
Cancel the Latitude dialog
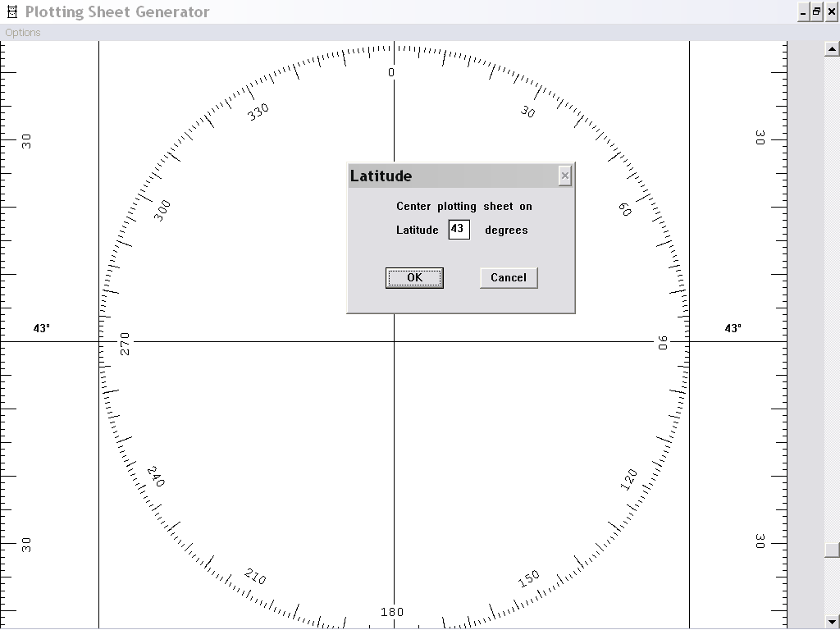coord(509,278)
